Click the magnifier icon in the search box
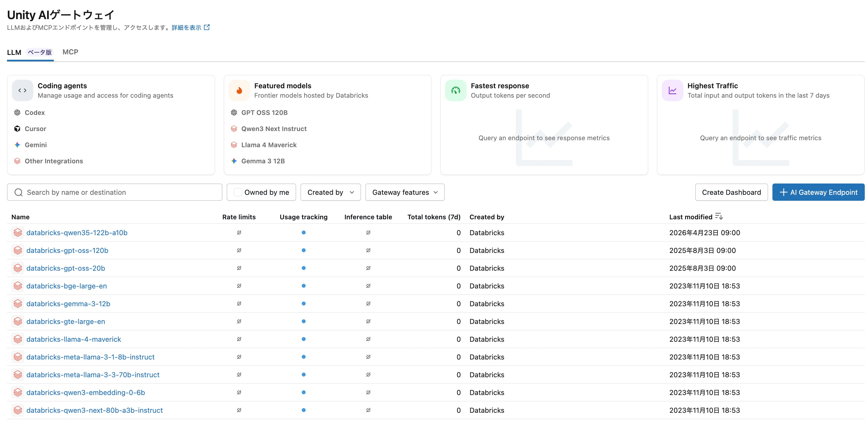 point(19,192)
